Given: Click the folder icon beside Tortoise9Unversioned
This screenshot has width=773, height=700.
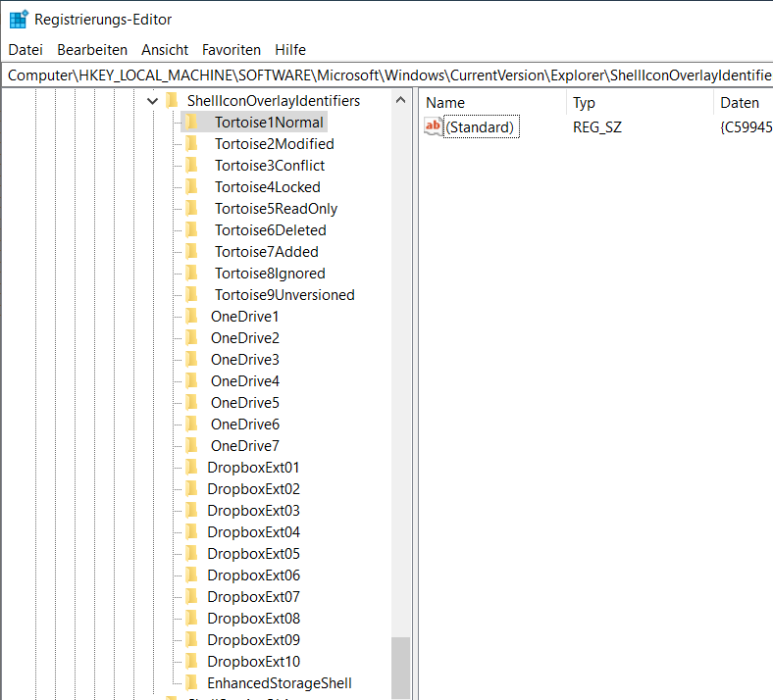Looking at the screenshot, I should coord(191,295).
